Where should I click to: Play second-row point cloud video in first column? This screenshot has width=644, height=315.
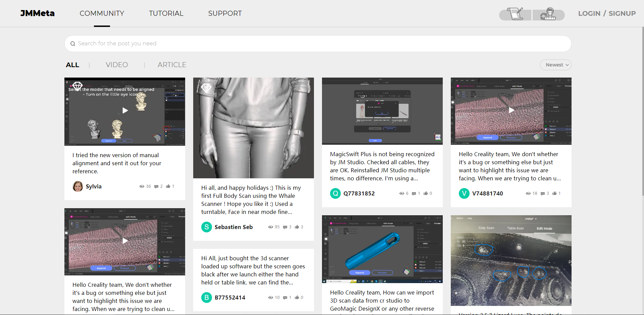[x=125, y=241]
